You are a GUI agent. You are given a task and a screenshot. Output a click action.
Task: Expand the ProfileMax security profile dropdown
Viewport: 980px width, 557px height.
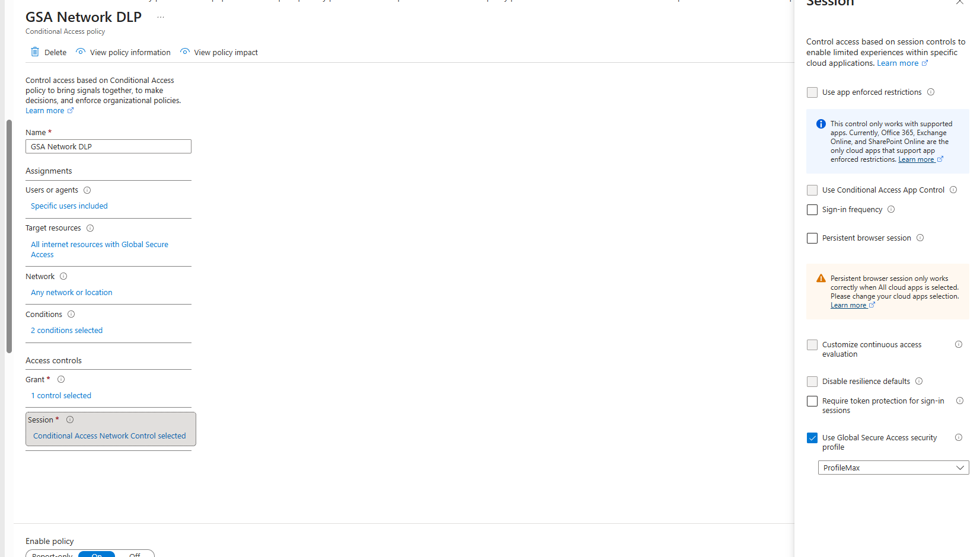[893, 468]
